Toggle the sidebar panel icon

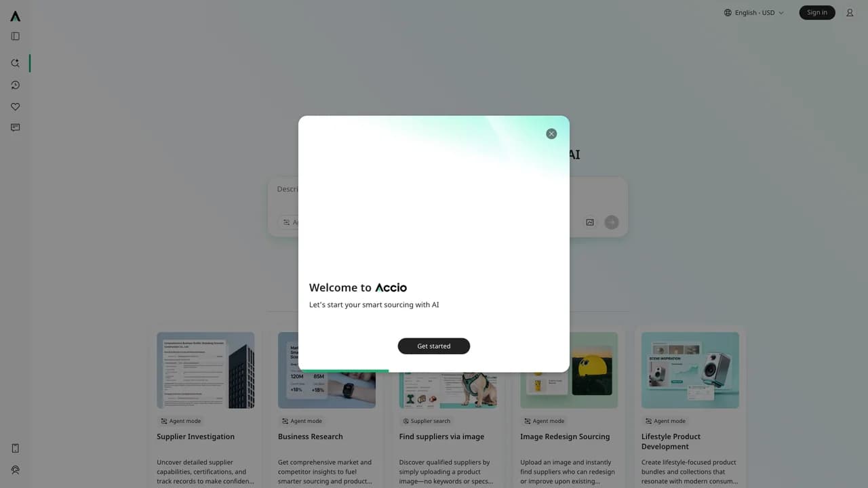(x=16, y=36)
